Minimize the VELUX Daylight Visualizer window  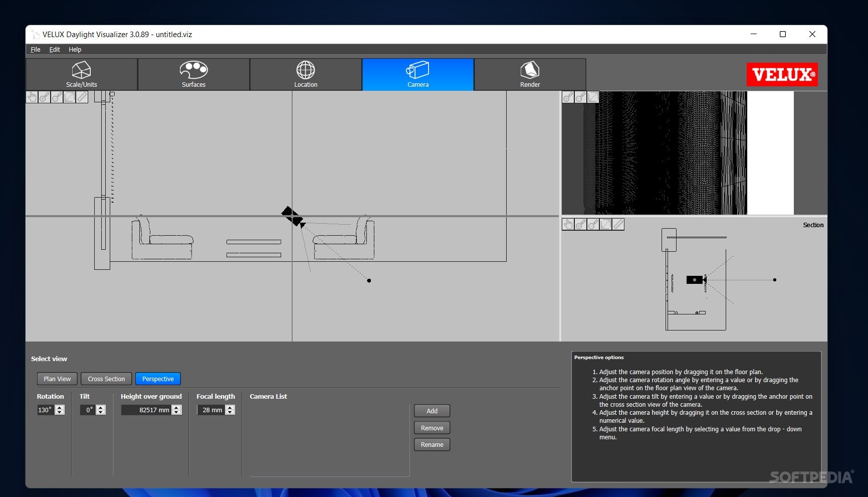point(753,34)
